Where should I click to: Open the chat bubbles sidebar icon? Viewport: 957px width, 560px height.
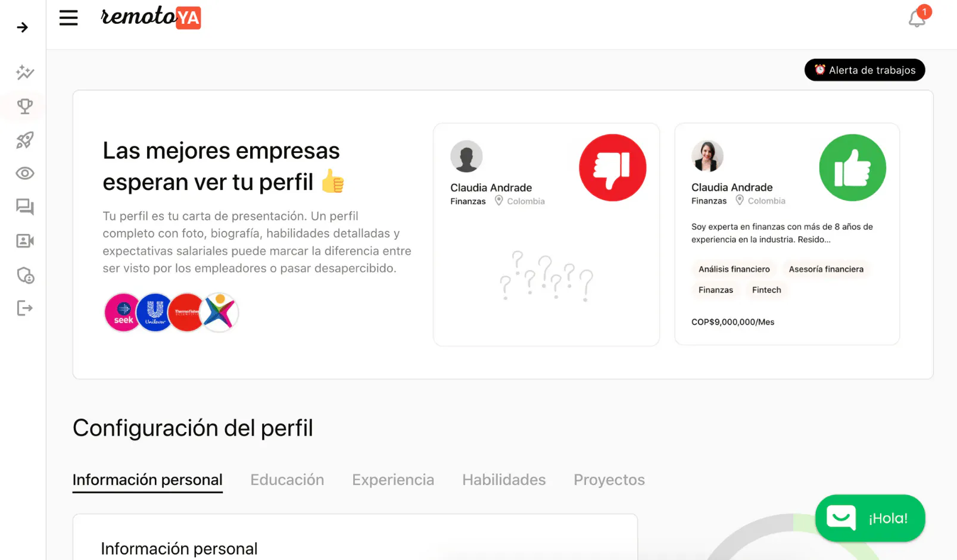[x=25, y=207]
